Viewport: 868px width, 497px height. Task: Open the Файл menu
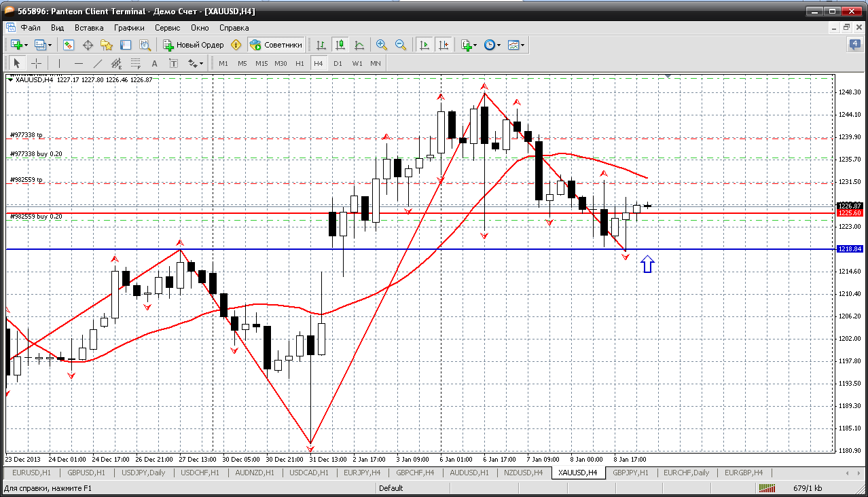click(x=31, y=28)
